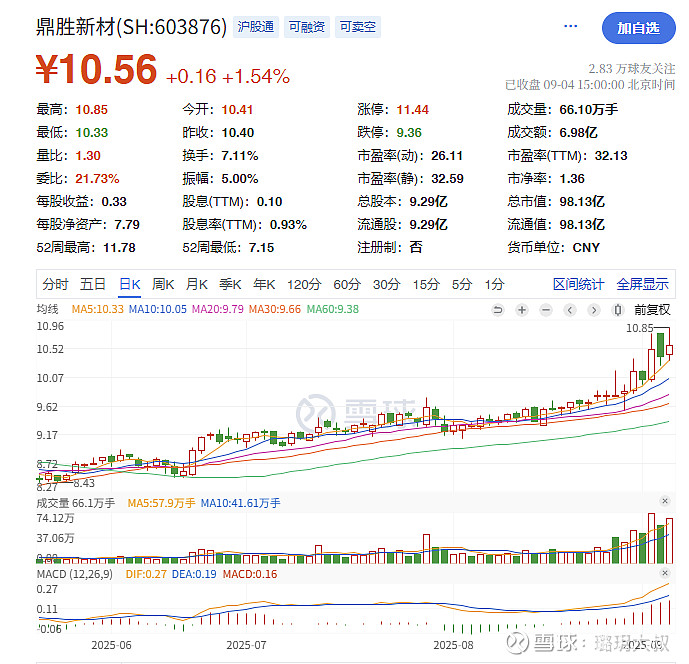Zoom out the K-line chart with minus icon

[x=546, y=310]
